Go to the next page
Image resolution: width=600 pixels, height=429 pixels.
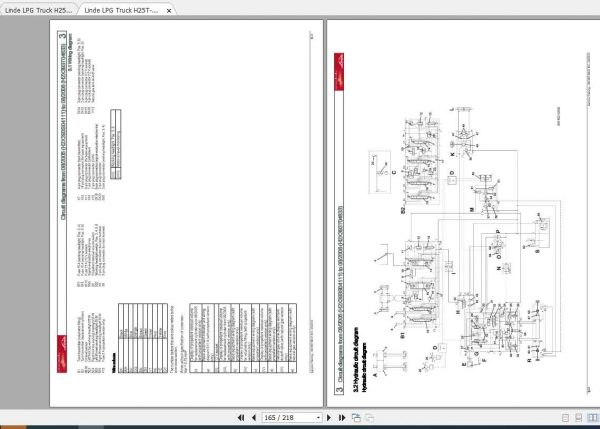point(329,418)
